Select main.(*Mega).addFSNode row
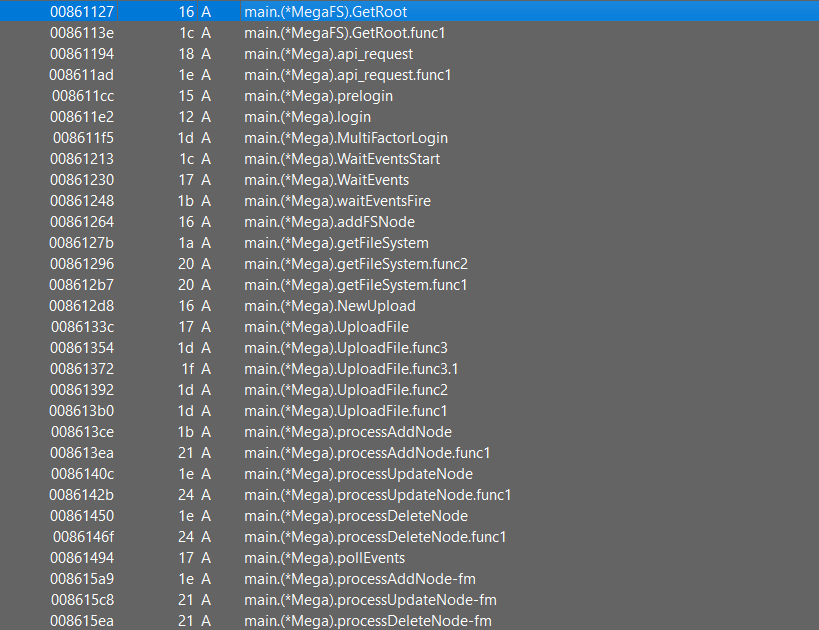Screen dimensions: 819x630 tap(410, 221)
